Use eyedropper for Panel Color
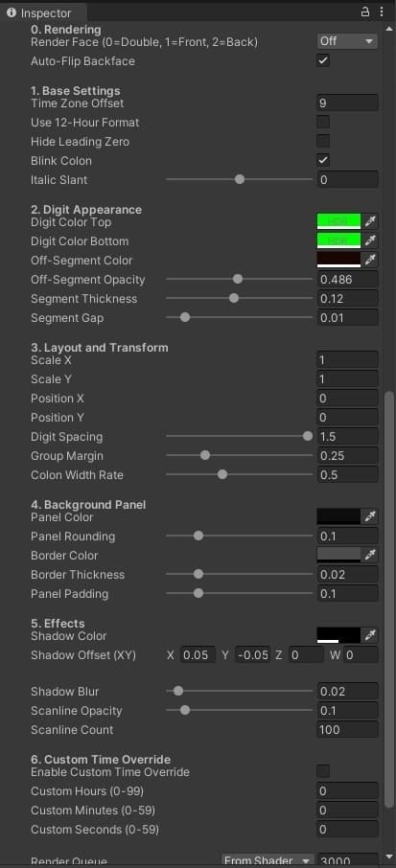This screenshot has width=396, height=868. (370, 517)
